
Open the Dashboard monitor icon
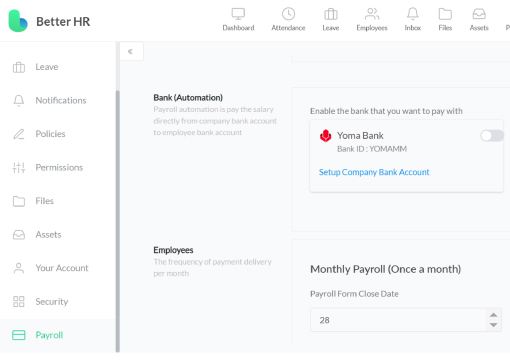[238, 14]
